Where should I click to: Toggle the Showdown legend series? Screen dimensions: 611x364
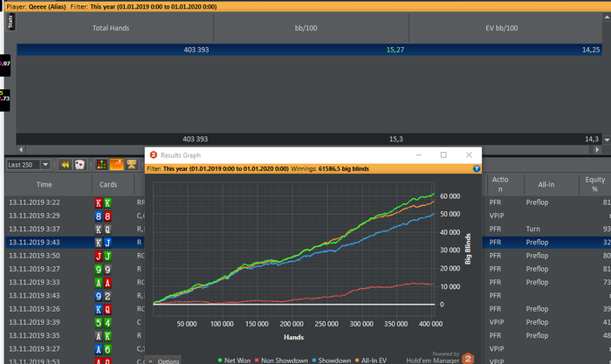(x=331, y=361)
